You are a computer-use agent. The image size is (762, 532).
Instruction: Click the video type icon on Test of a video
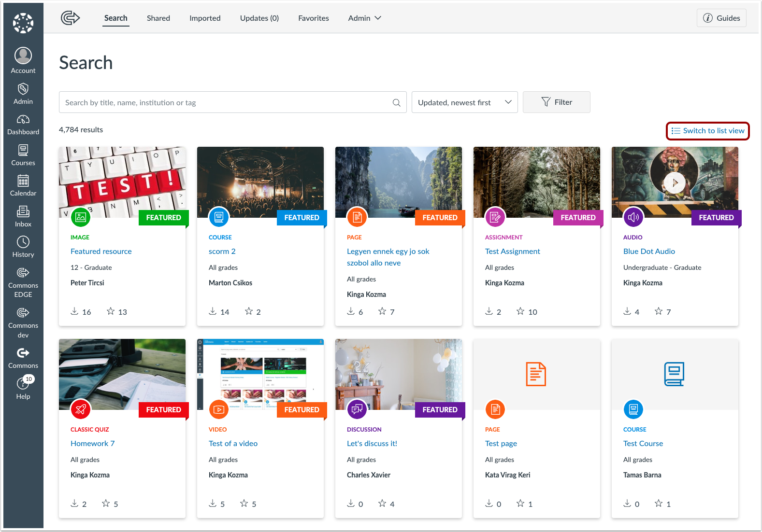point(219,409)
